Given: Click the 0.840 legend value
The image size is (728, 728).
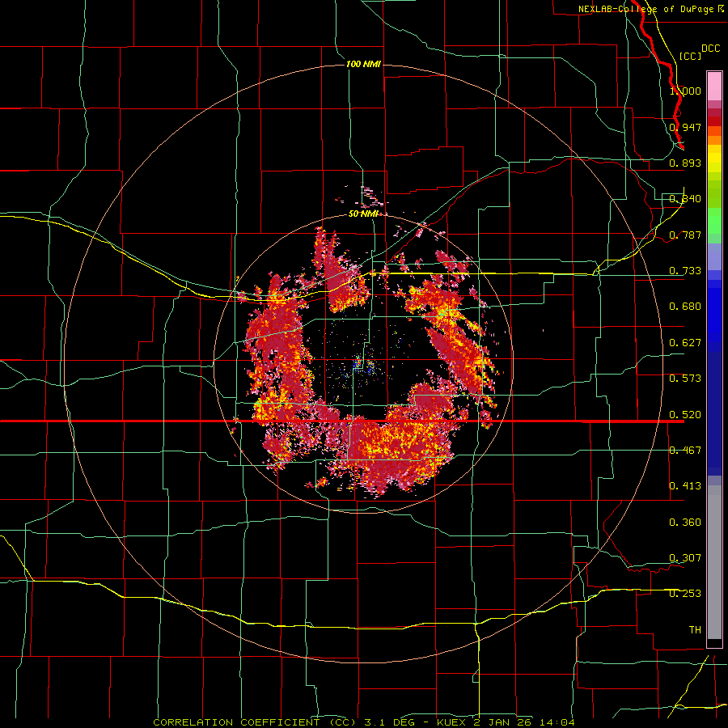Looking at the screenshot, I should point(685,199).
